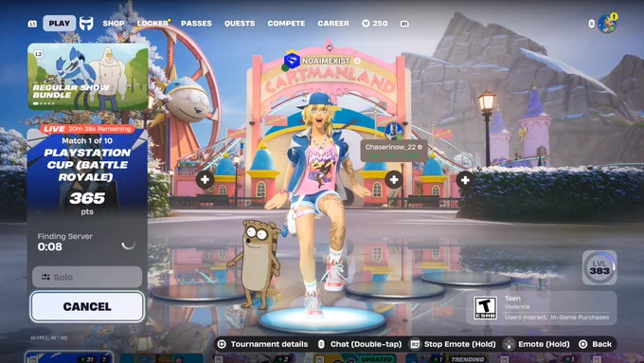Open the profile avatar in top-right corner

(x=607, y=24)
